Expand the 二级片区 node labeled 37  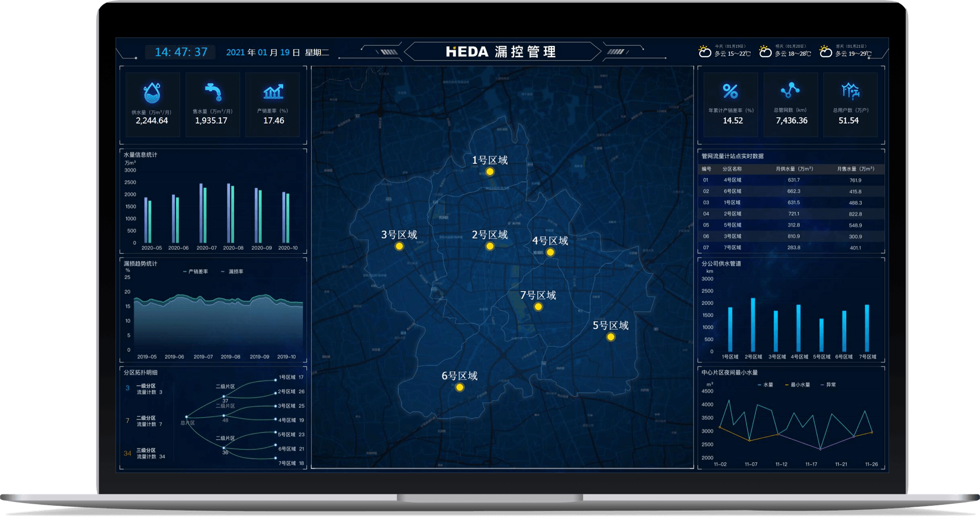(x=224, y=397)
